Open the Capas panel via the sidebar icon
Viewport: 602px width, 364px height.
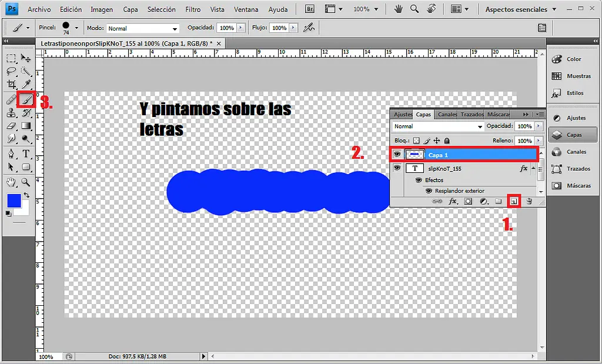[x=573, y=135]
